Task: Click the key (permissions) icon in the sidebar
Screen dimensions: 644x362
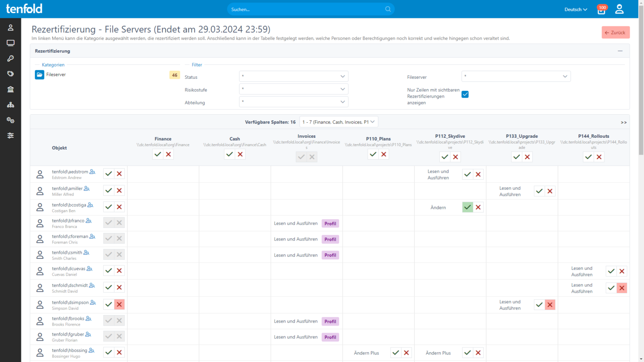Action: 10,58
